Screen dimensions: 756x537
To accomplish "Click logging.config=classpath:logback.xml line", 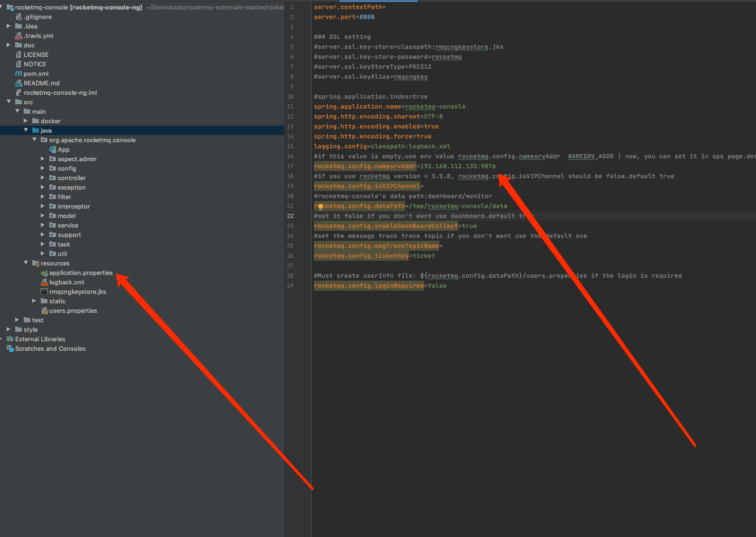I will coord(382,146).
